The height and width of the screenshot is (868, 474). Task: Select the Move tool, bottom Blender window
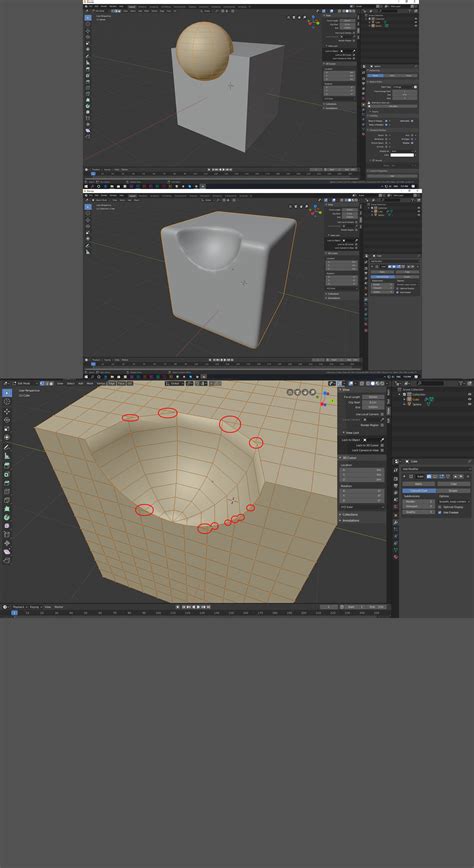coord(7,411)
